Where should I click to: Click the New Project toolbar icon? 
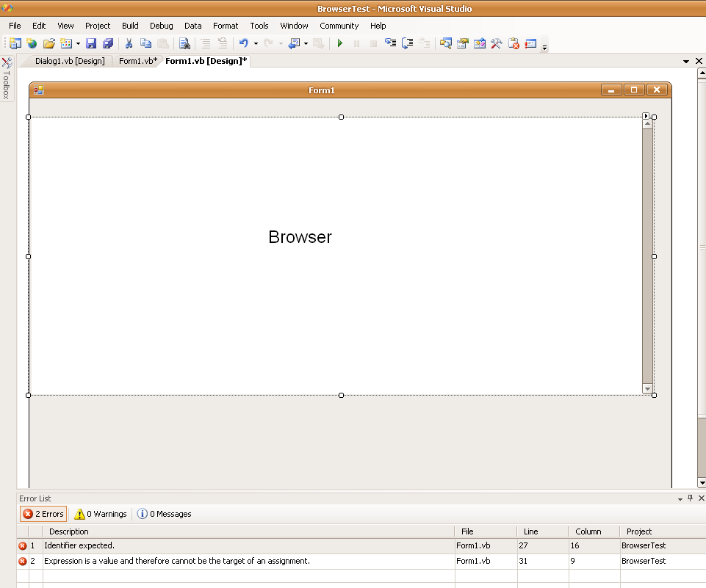click(15, 43)
